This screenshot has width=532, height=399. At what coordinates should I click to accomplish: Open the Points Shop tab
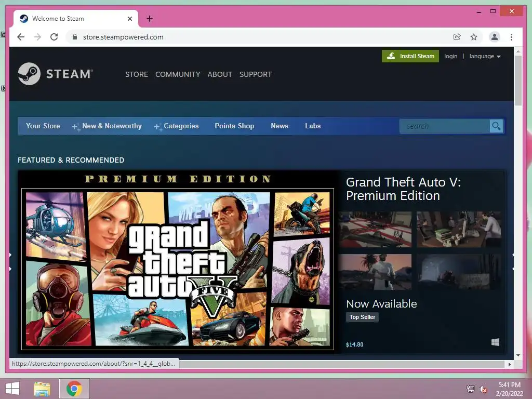point(234,126)
